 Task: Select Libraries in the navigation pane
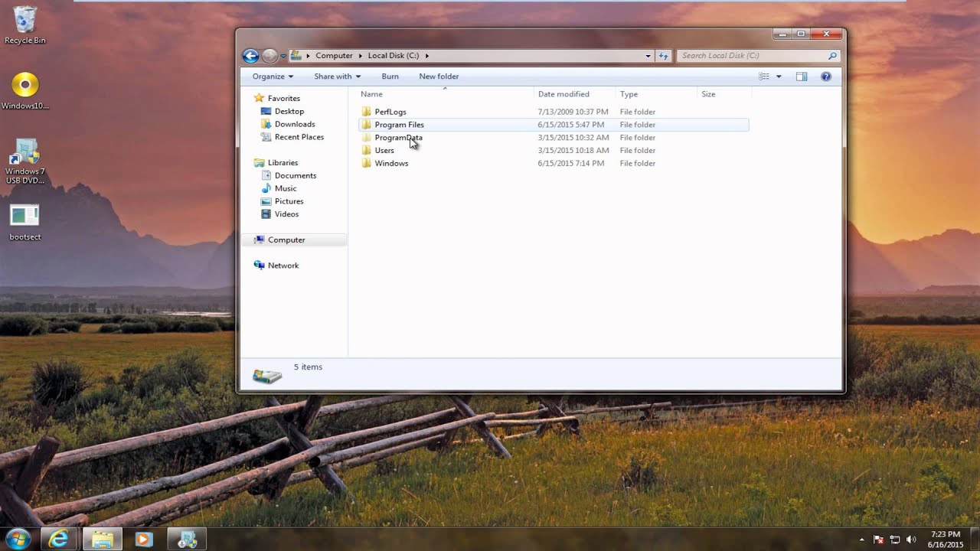(283, 163)
